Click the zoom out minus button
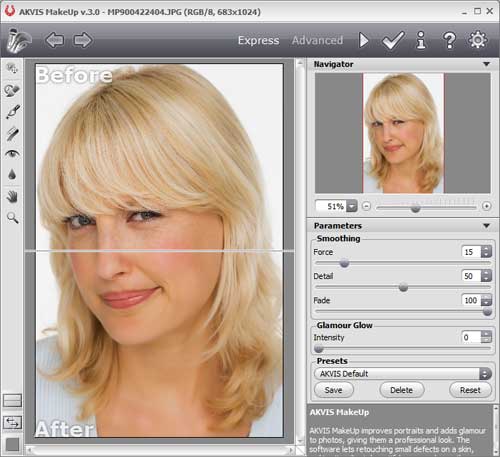The width and height of the screenshot is (500, 457). (366, 206)
